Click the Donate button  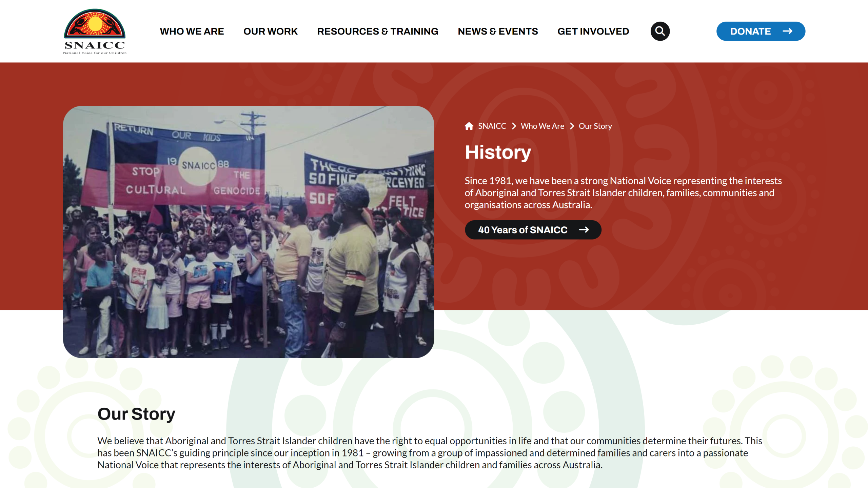761,31
